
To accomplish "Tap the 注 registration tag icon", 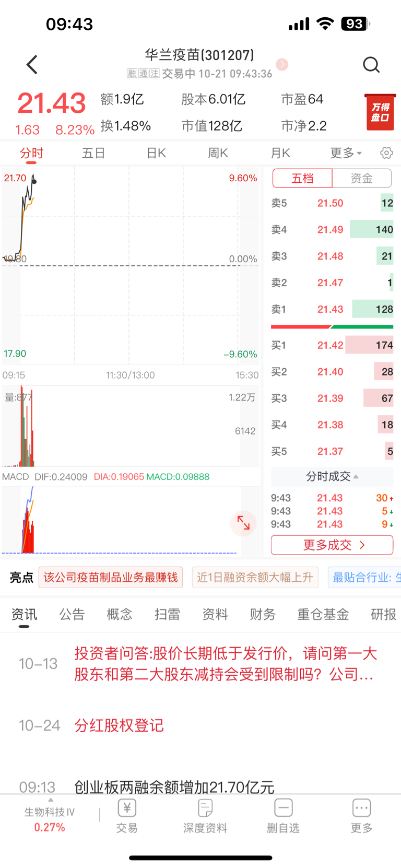I will coord(155,74).
